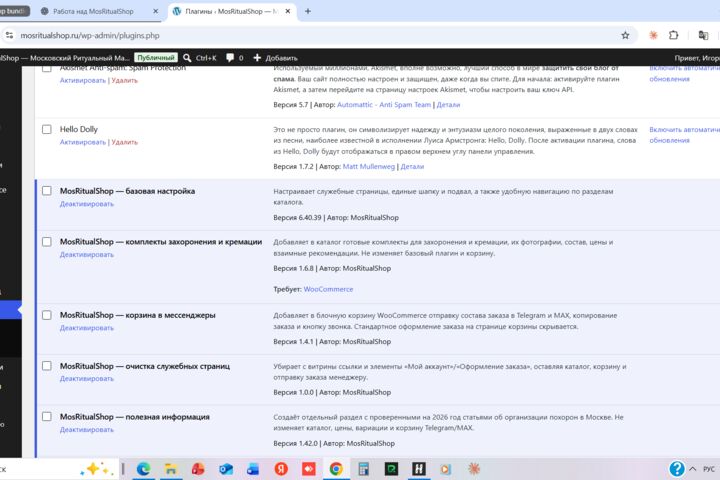Check the 'очистка служебных страниц' plugin checkbox

tap(46, 366)
